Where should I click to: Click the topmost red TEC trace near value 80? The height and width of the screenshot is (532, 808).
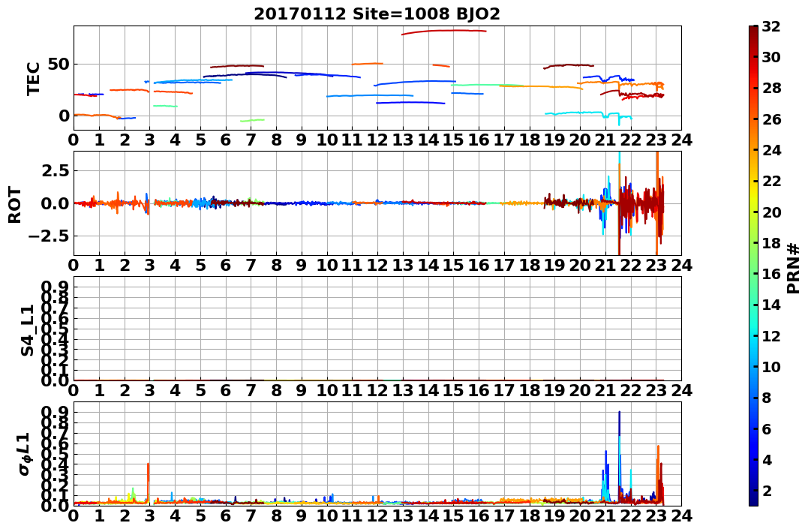[443, 31]
